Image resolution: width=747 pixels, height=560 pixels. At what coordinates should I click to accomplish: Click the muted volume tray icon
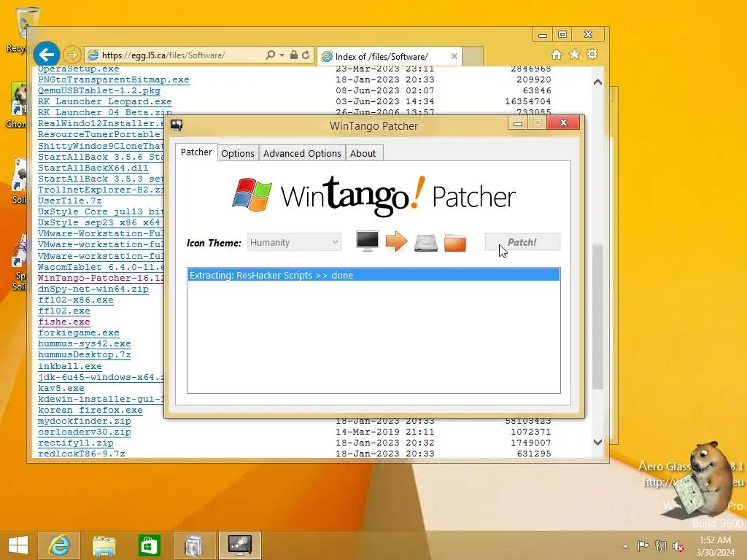(678, 546)
